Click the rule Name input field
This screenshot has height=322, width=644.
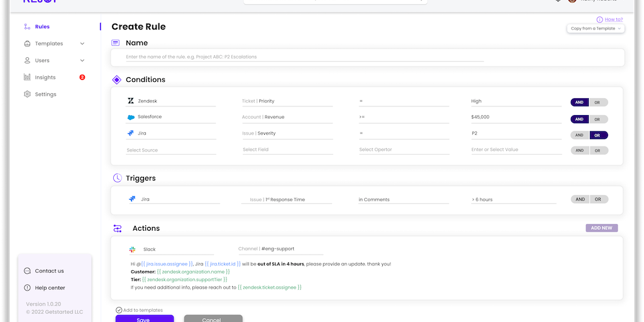point(304,57)
